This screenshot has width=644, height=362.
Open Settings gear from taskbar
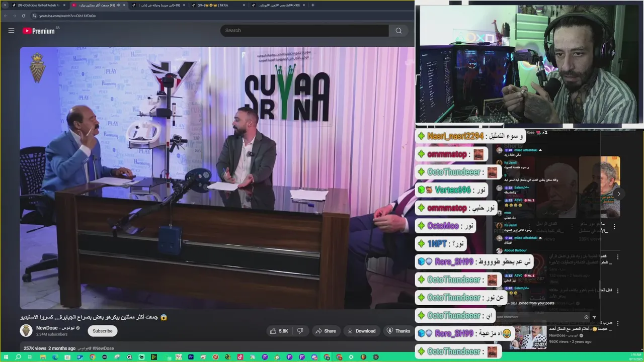click(351, 357)
